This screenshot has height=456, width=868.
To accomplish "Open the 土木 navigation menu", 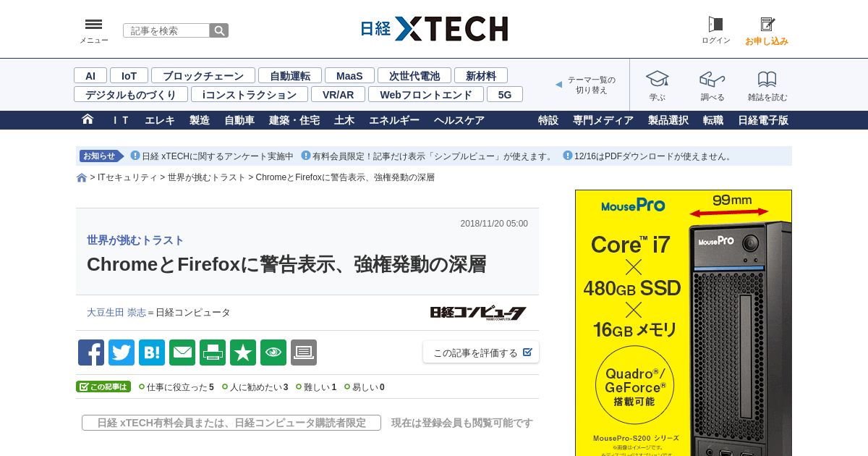I will (344, 120).
